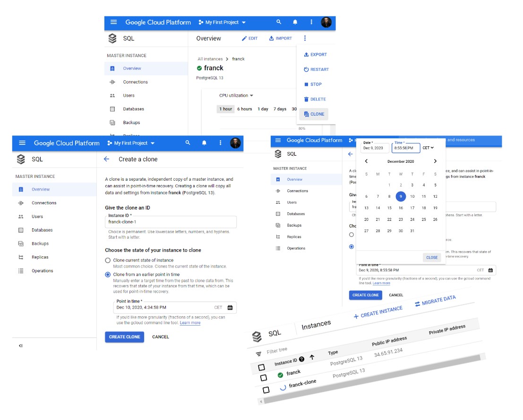Image resolution: width=523 pixels, height=420 pixels.
Task: Click Date field Dec 9, 2020
Action: (x=375, y=148)
